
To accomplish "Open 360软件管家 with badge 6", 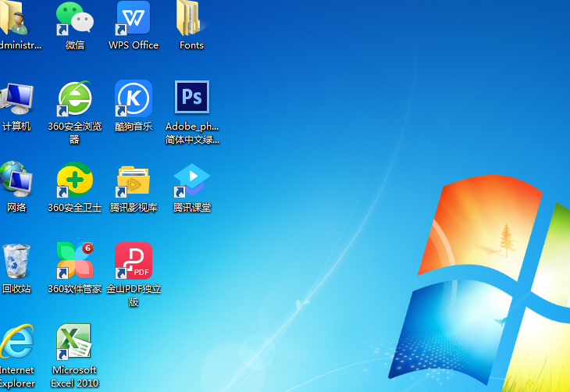I will pyautogui.click(x=75, y=260).
